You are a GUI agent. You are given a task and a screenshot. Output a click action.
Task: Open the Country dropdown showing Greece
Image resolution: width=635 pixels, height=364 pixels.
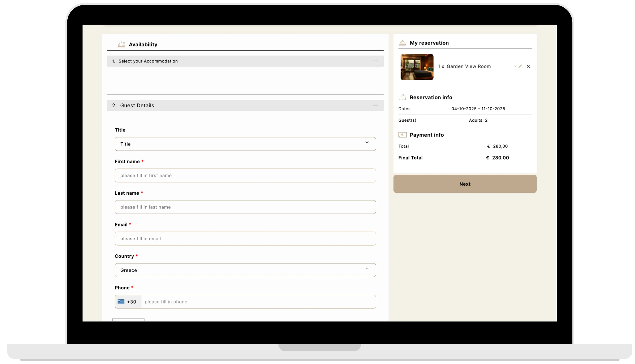point(245,270)
